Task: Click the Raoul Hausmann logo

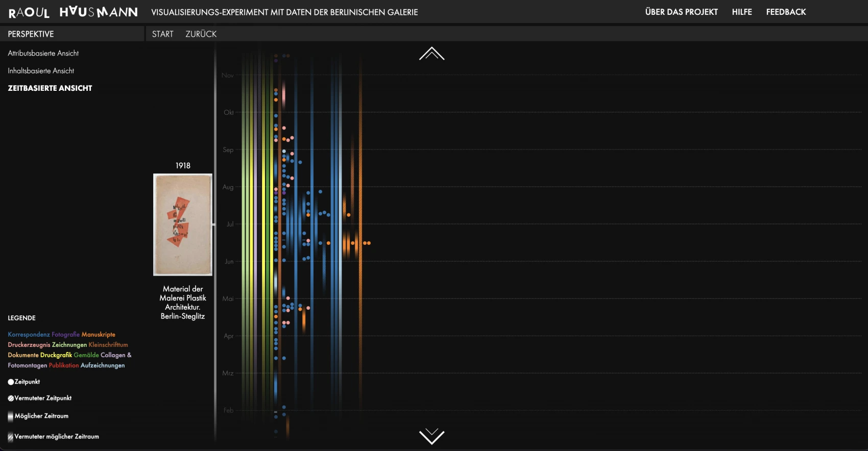Action: (x=73, y=12)
